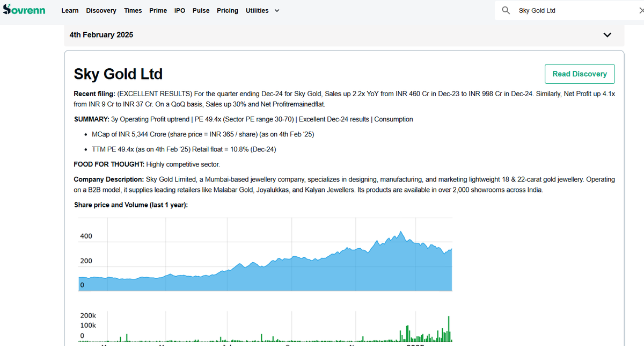Go to the IPO page
The image size is (644, 346).
[180, 11]
